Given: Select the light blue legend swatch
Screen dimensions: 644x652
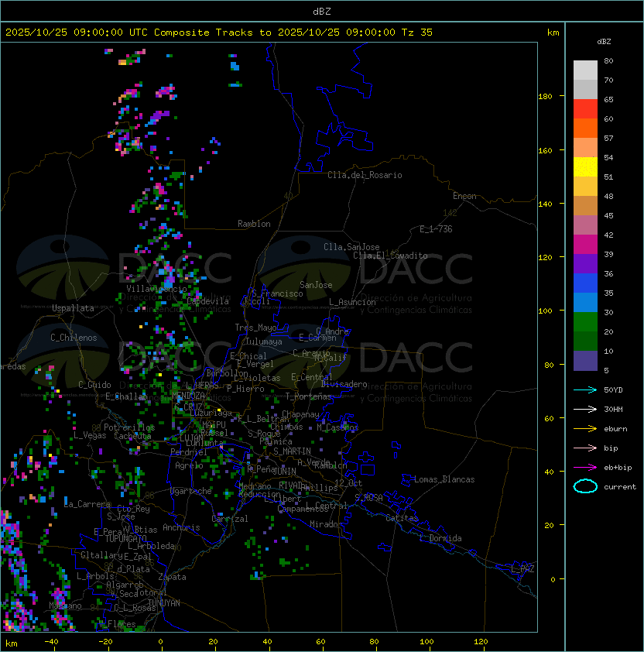Looking at the screenshot, I should (585, 303).
